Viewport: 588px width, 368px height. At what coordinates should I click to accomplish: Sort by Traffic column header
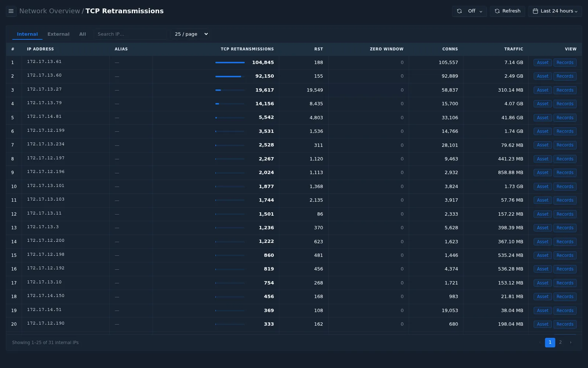point(514,49)
